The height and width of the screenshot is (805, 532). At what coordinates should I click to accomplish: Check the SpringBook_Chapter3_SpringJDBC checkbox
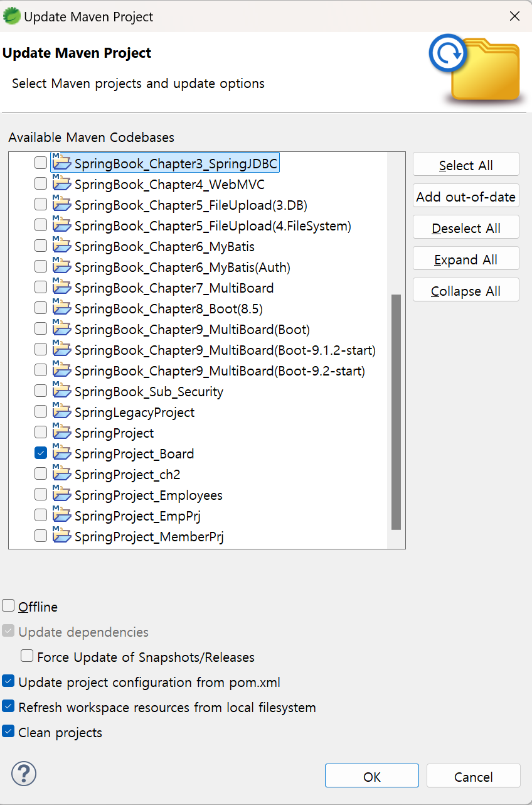[x=41, y=163]
